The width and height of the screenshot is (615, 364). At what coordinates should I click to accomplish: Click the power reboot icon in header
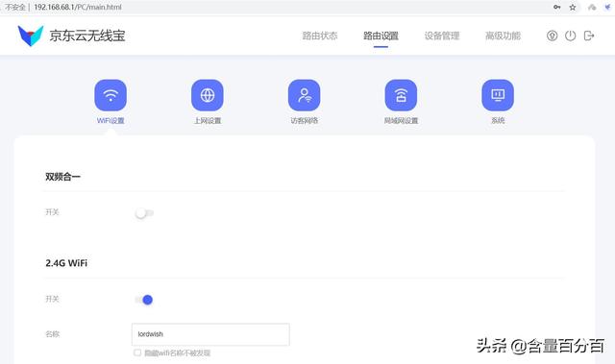(x=570, y=36)
